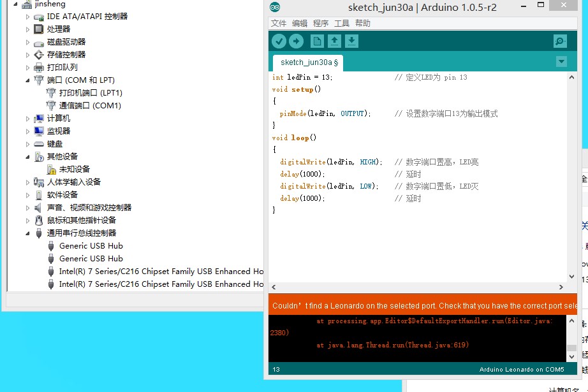This screenshot has width=588, height=392.
Task: Collapse the jinsheng computer root node
Action: pos(15,4)
